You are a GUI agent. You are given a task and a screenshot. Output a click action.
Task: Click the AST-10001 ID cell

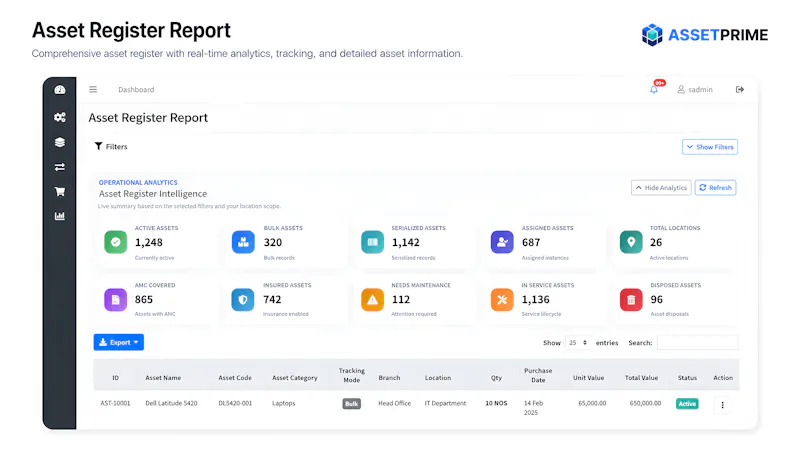click(x=115, y=403)
